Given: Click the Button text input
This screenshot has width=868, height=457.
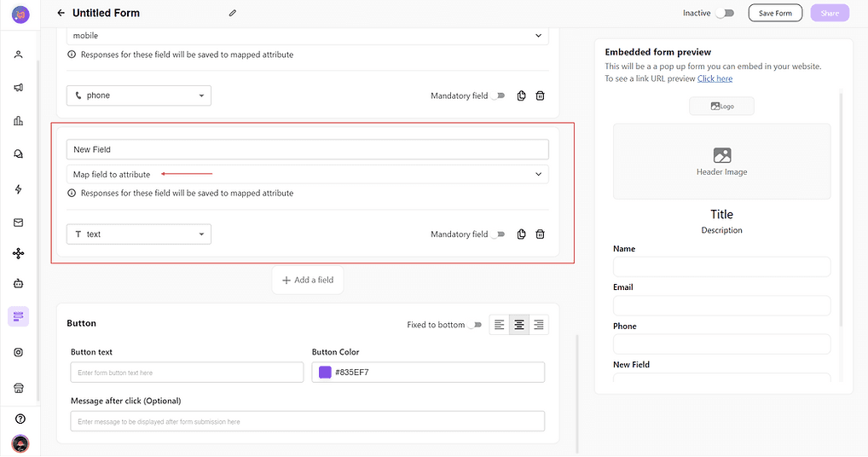Looking at the screenshot, I should (187, 373).
